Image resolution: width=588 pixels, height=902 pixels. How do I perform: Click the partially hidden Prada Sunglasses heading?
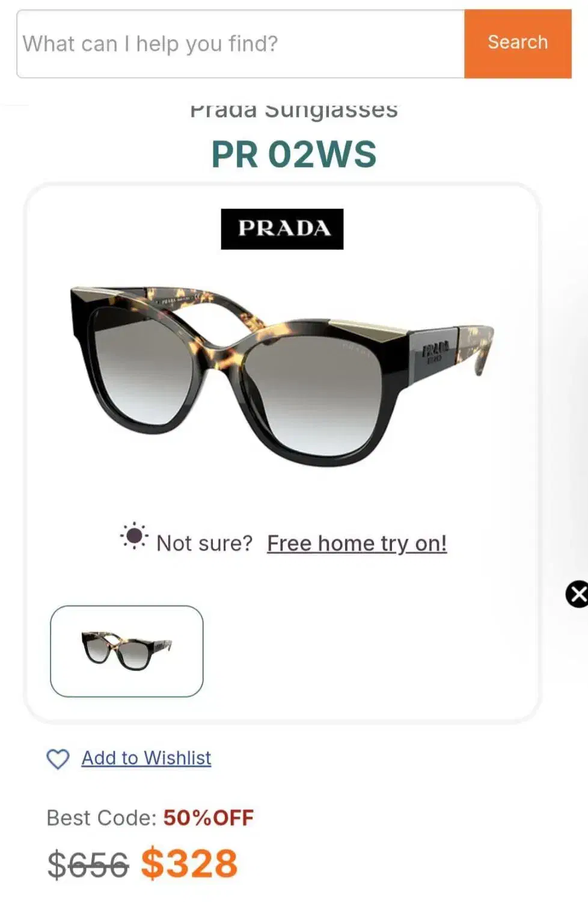(294, 111)
